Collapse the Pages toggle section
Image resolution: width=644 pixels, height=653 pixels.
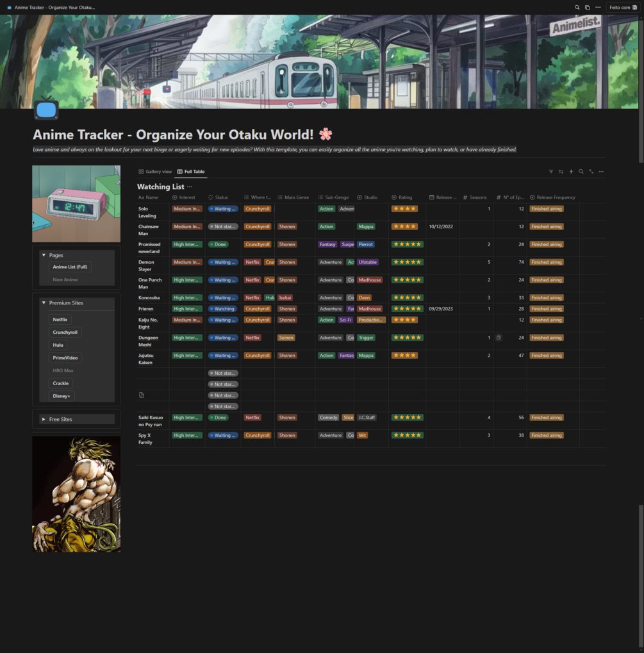[44, 255]
